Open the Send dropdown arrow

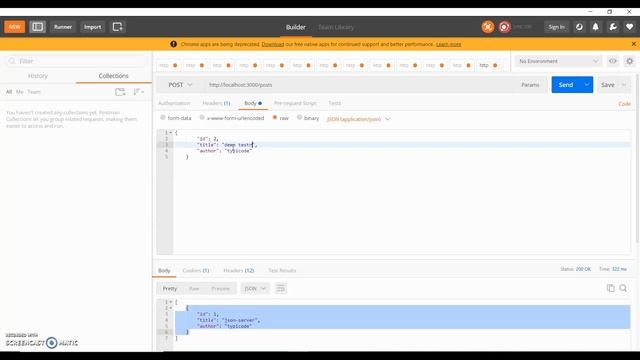[587, 85]
